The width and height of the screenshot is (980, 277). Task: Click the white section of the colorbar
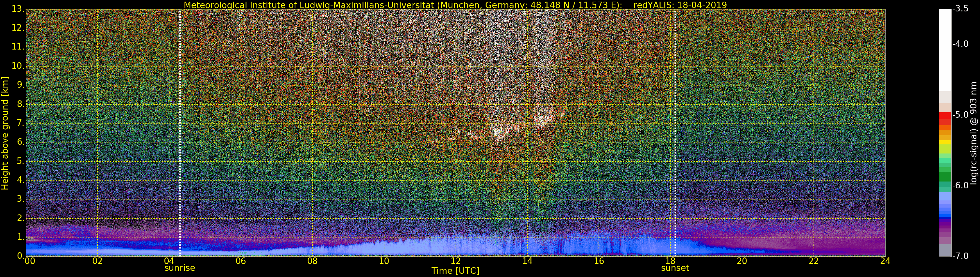945,50
